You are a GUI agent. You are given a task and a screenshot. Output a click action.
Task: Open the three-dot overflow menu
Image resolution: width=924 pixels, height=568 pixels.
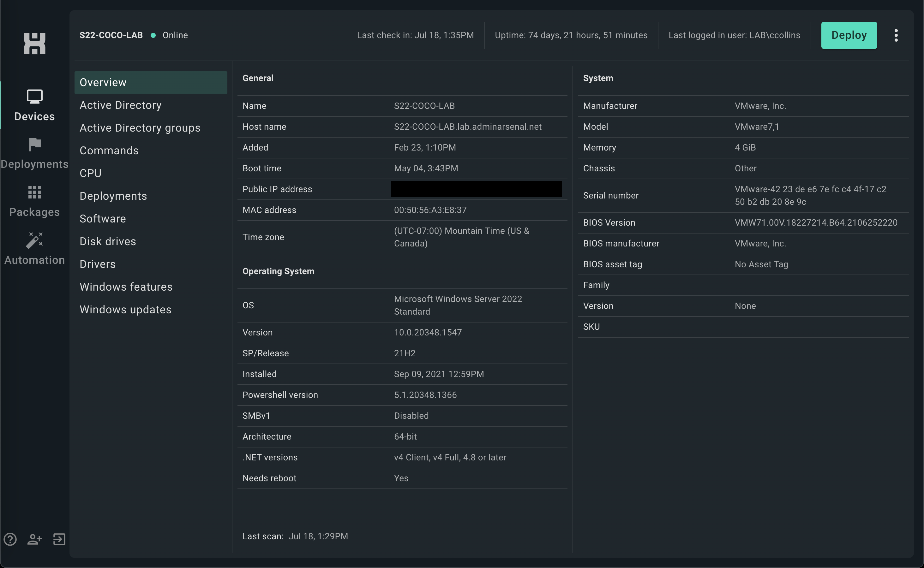896,35
